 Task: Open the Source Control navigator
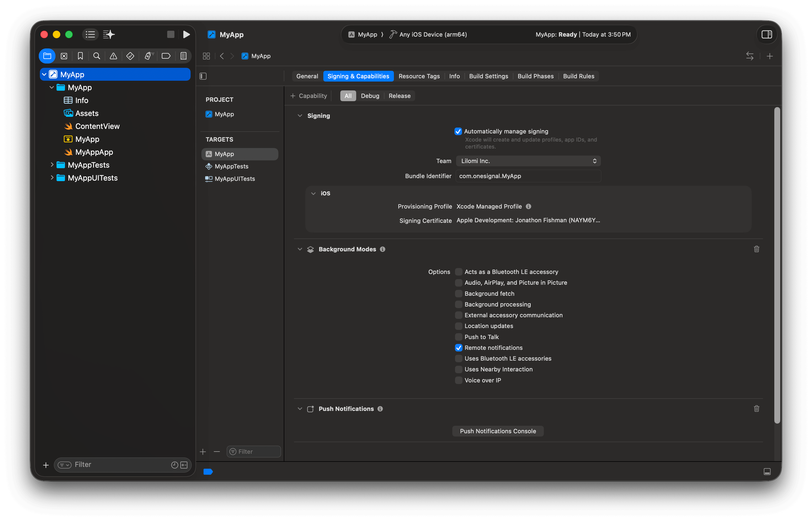coord(64,56)
